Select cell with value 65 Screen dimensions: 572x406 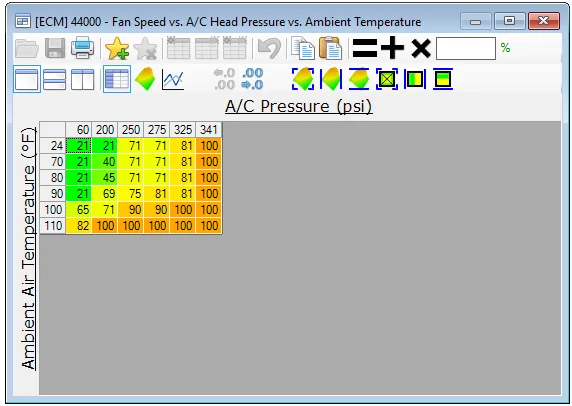(78, 209)
